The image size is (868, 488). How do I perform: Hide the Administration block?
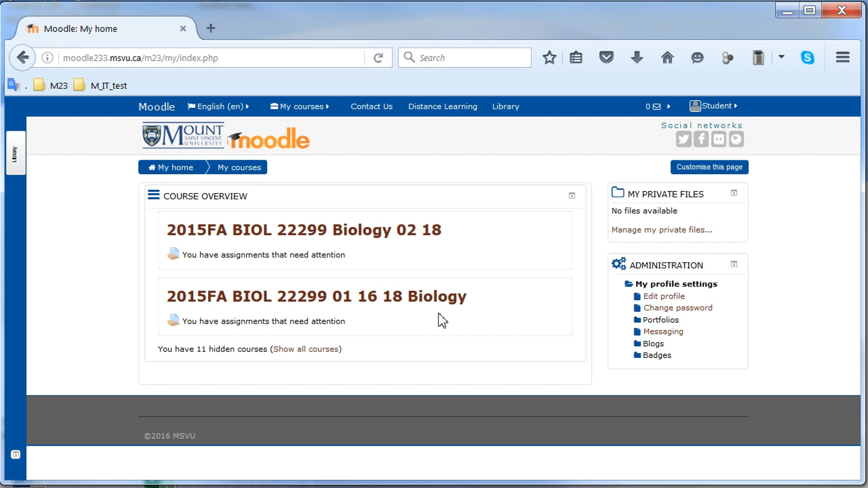[734, 264]
